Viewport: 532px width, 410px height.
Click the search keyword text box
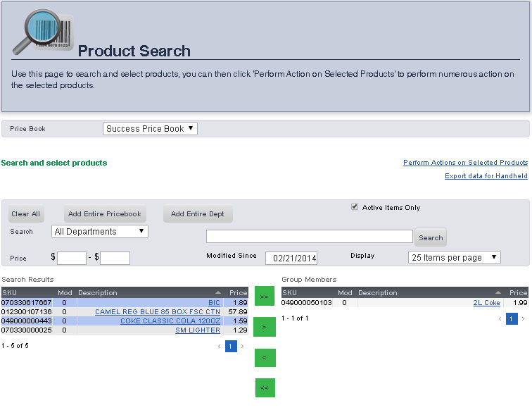click(x=309, y=236)
